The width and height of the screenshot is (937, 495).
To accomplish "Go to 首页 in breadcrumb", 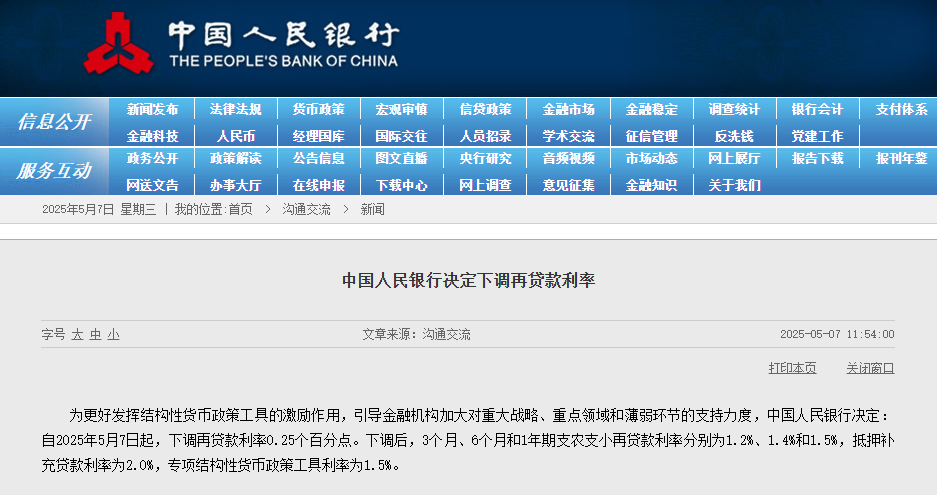I will (x=240, y=209).
